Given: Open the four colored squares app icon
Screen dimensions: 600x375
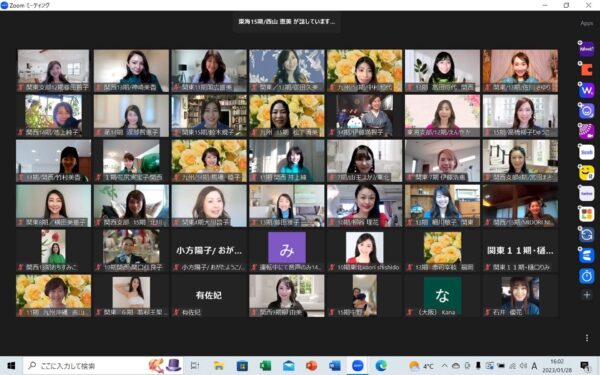Looking at the screenshot, I should [586, 214].
